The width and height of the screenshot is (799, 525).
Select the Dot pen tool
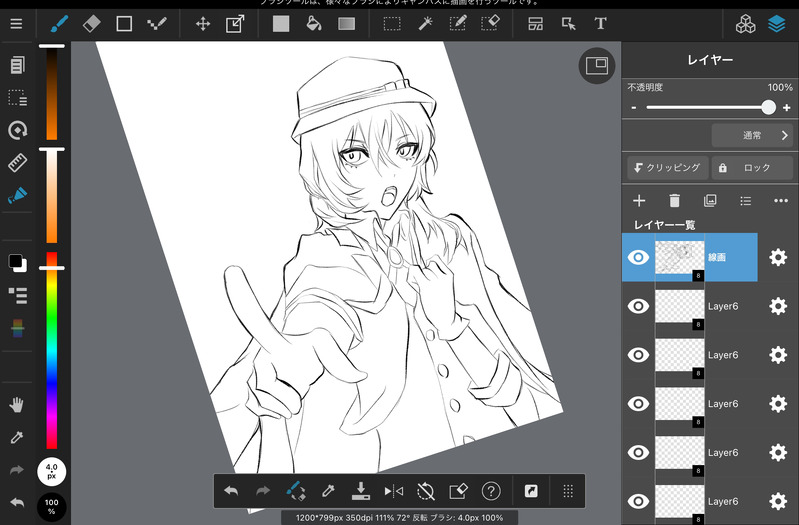[157, 23]
